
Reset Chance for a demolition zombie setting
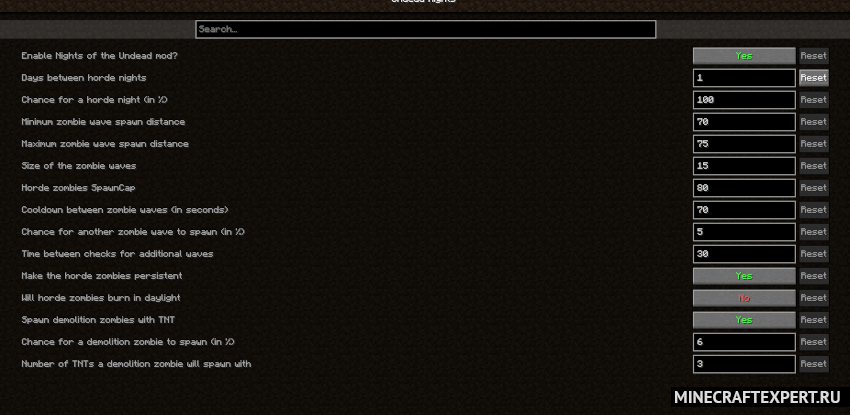pyautogui.click(x=814, y=342)
